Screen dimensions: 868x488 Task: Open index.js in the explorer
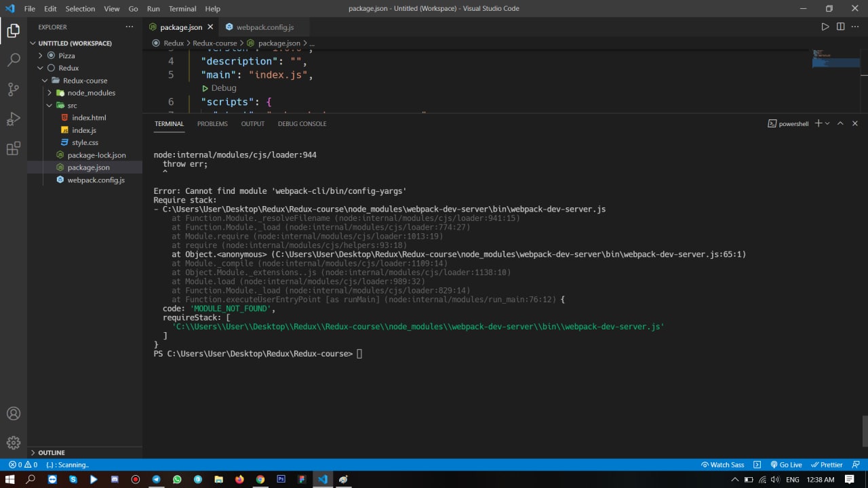click(85, 130)
